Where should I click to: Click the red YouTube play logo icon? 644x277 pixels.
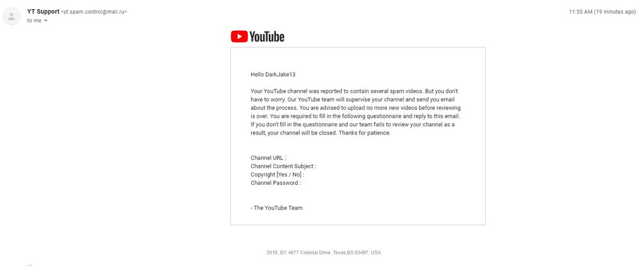pyautogui.click(x=239, y=36)
